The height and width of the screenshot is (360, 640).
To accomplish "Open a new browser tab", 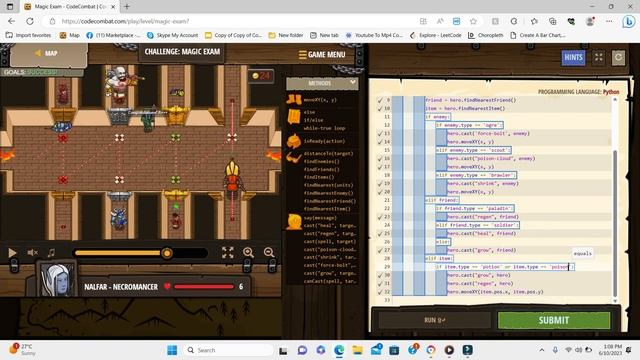I will click(x=127, y=7).
